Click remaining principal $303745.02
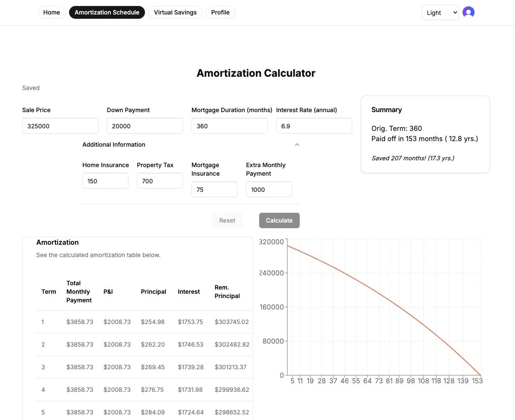This screenshot has width=515, height=420. [x=231, y=322]
